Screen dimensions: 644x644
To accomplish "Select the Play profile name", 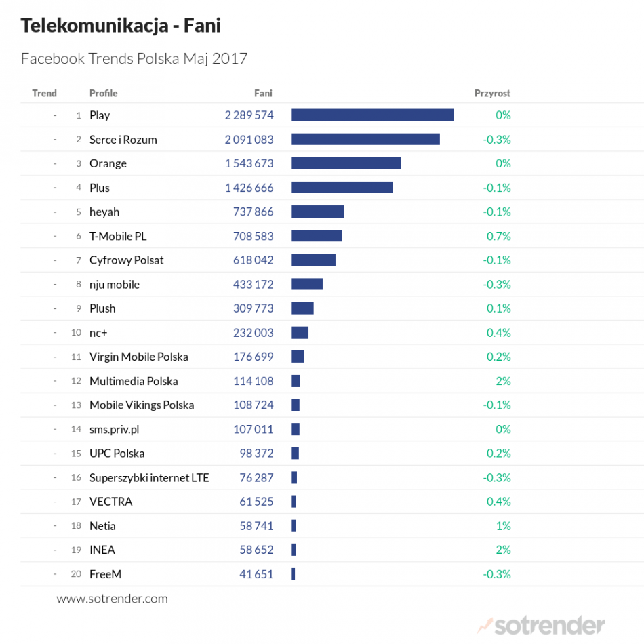I will (100, 115).
